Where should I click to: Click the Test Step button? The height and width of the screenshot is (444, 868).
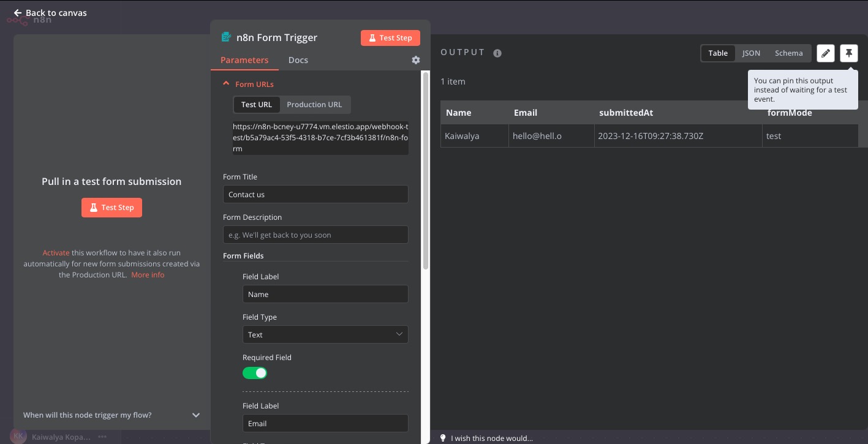(x=390, y=37)
